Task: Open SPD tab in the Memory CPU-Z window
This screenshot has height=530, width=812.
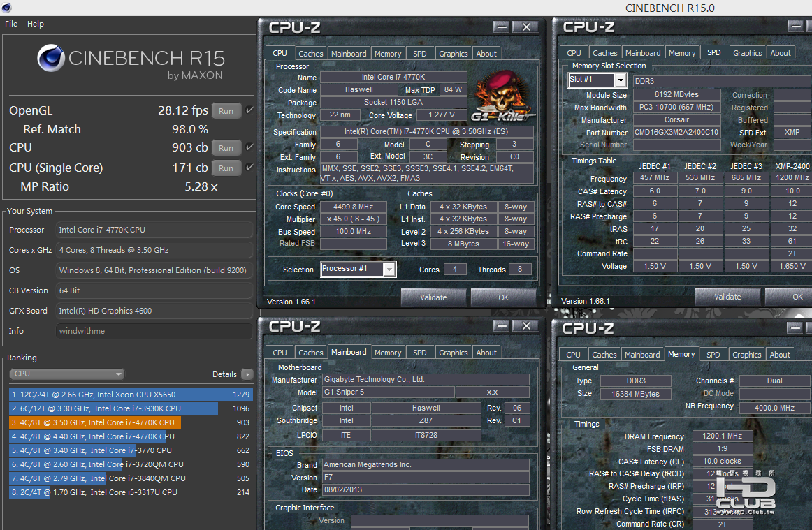Action: click(x=713, y=355)
